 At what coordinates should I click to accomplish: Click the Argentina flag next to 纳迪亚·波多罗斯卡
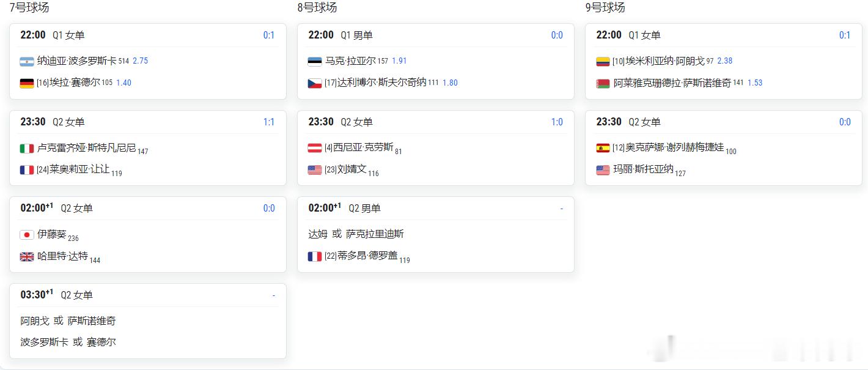click(x=27, y=61)
